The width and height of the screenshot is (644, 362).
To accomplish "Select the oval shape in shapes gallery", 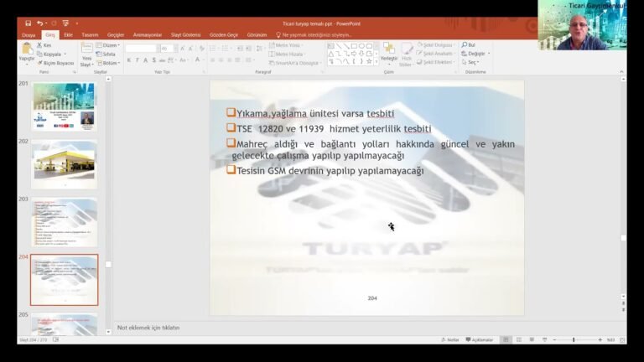I will pos(361,46).
